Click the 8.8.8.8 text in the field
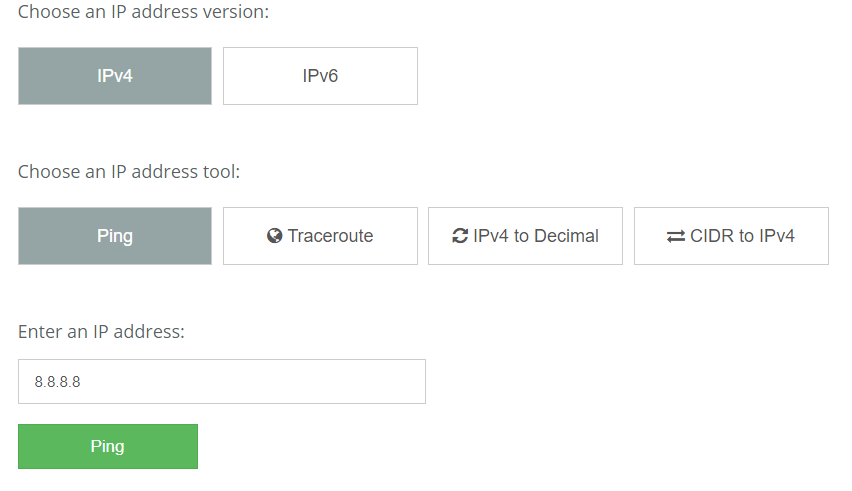The width and height of the screenshot is (852, 491). point(57,381)
